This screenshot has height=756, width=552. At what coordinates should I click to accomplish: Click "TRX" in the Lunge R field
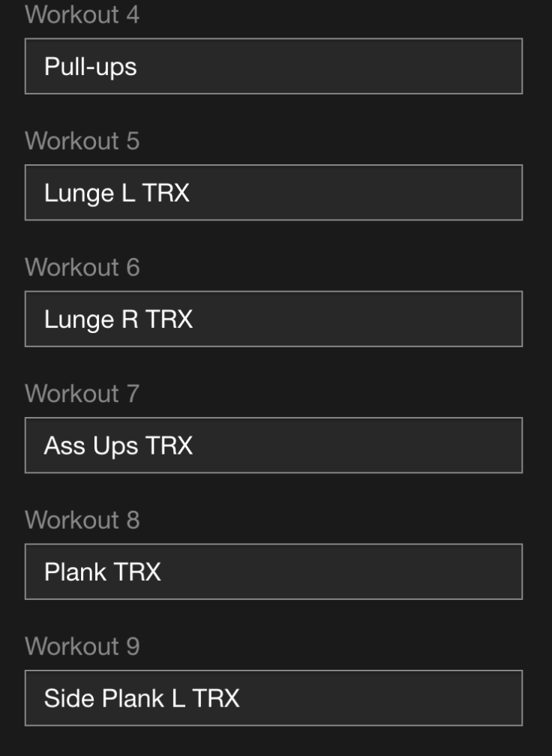pyautogui.click(x=169, y=319)
